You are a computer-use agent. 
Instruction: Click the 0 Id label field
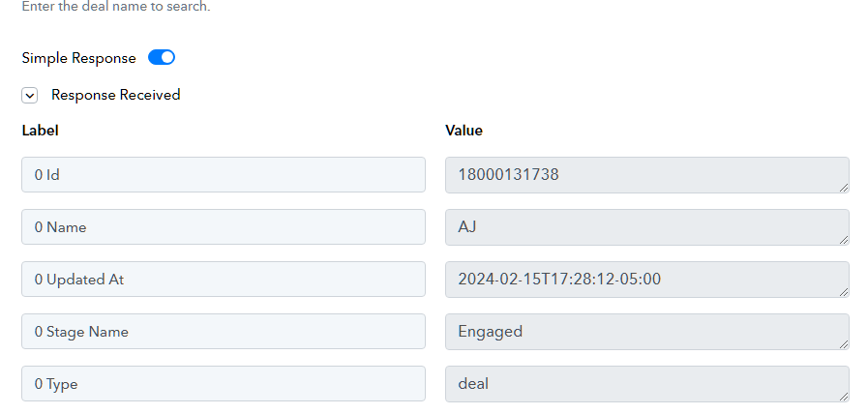click(224, 175)
